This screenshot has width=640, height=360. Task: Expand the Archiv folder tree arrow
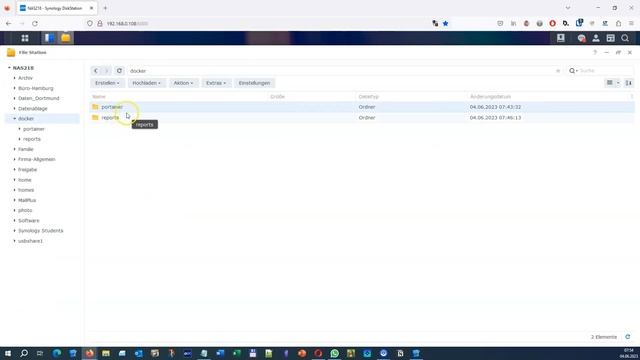pyautogui.click(x=14, y=78)
